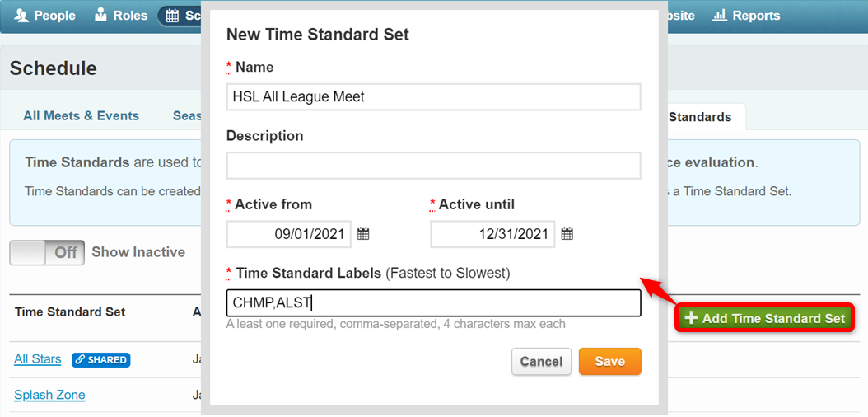Click the Description input field
Screen dimensions: 868x417
[x=433, y=166]
